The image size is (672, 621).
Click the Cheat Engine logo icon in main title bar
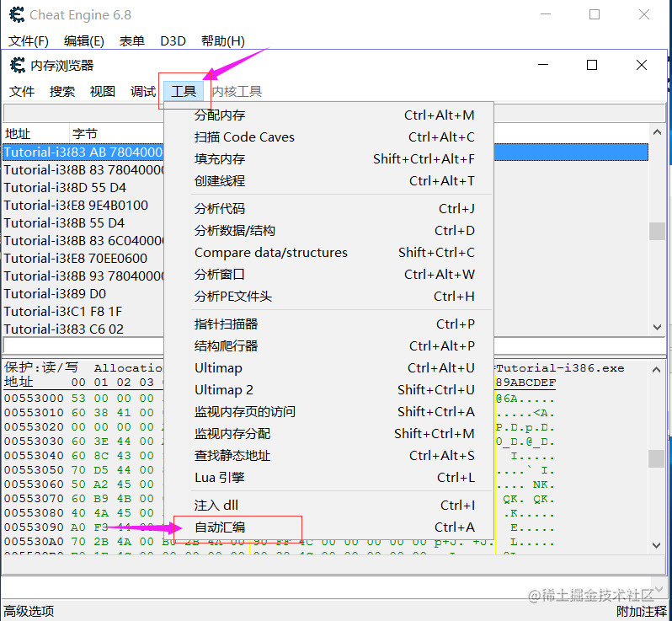coord(17,15)
